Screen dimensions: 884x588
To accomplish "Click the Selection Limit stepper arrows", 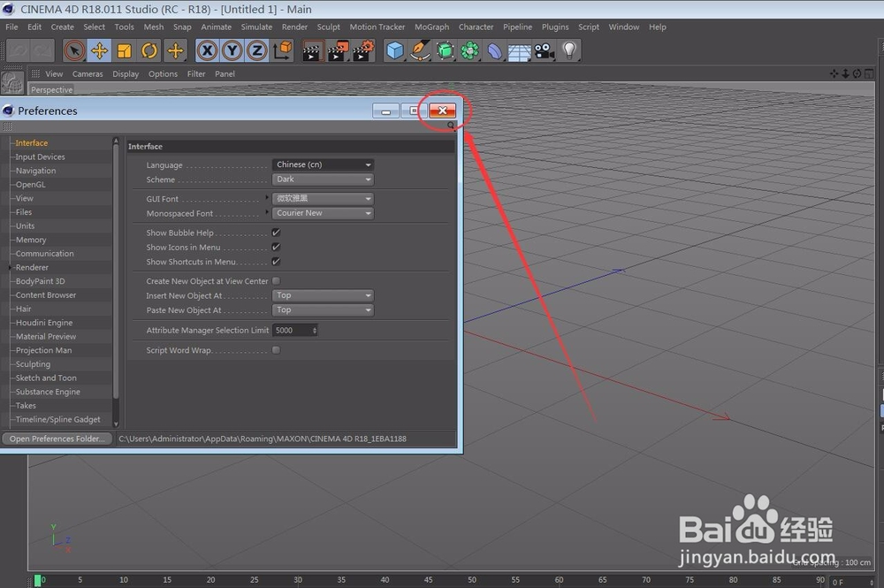I will pos(315,331).
